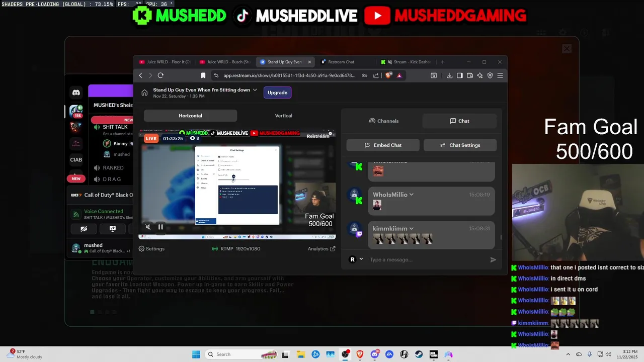
Task: Open Brave Rewards triangle icon
Action: pyautogui.click(x=399, y=75)
